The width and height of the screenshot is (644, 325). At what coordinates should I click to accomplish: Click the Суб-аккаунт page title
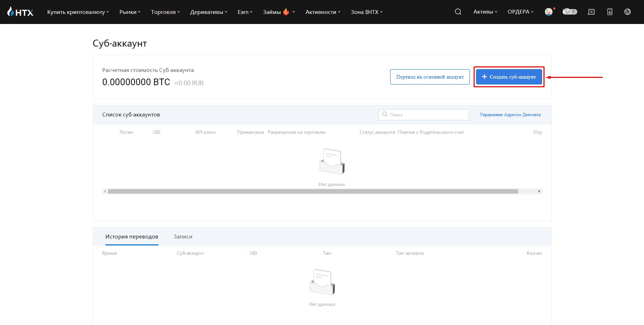[x=120, y=43]
